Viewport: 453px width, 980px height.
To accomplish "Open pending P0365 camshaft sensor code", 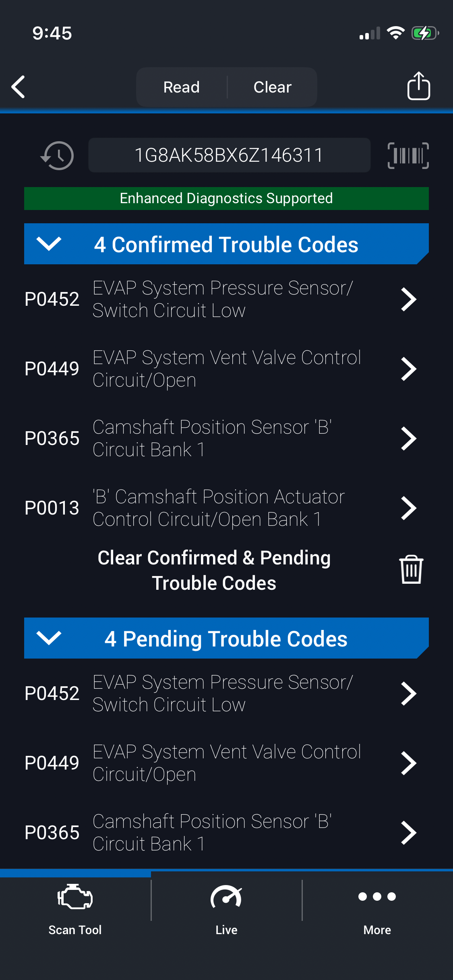I will point(221,833).
